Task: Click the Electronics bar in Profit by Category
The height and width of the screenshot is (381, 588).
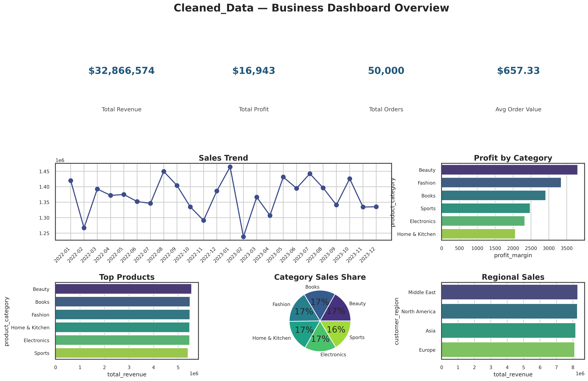Action: [x=483, y=221]
